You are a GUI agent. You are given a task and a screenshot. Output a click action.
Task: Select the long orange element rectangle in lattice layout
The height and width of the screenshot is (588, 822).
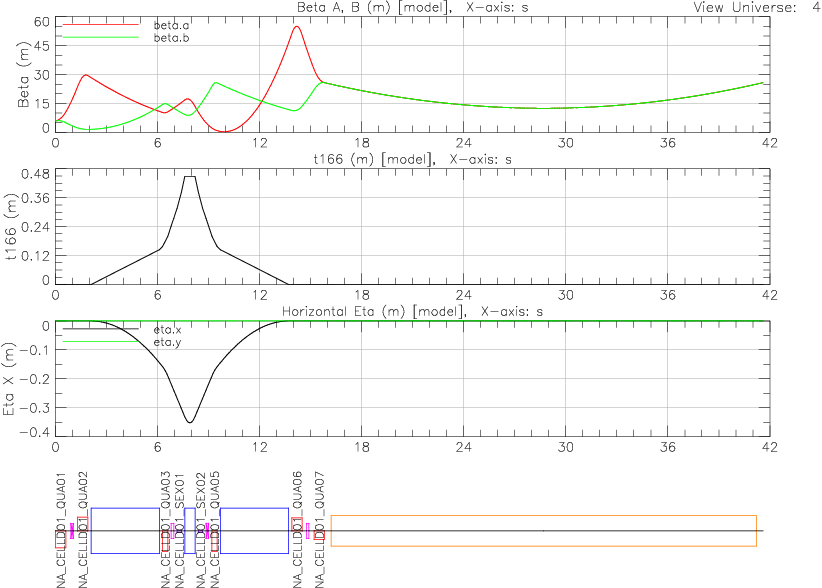[544, 531]
